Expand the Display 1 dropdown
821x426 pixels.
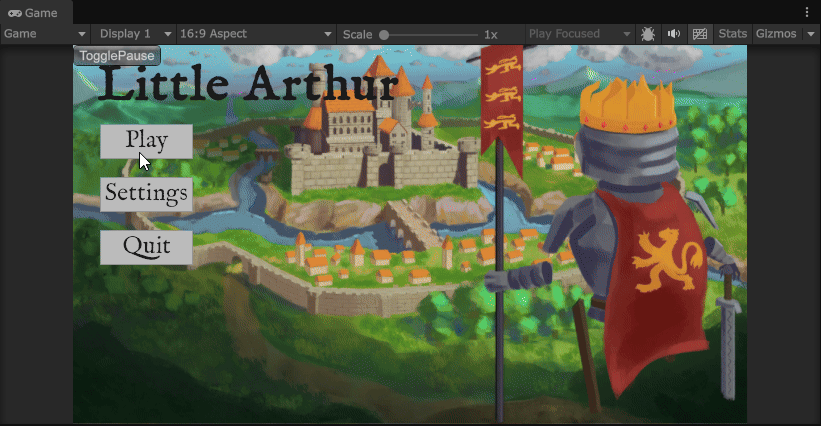[134, 34]
